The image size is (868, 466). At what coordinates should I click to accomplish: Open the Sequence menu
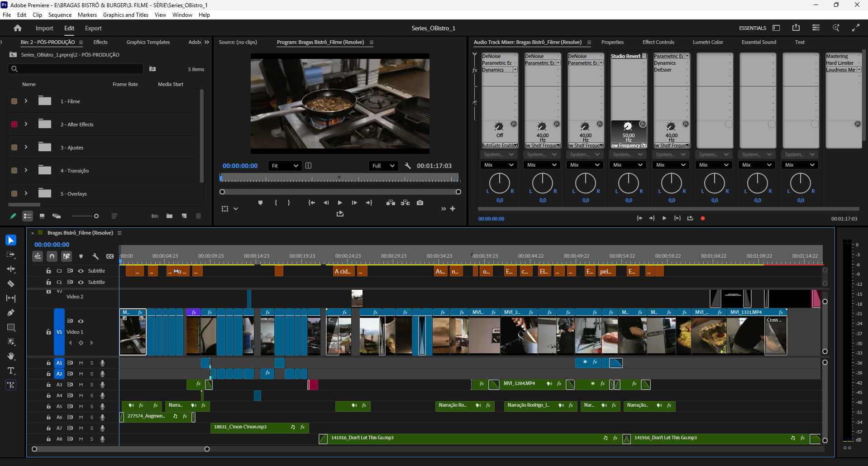pyautogui.click(x=59, y=14)
